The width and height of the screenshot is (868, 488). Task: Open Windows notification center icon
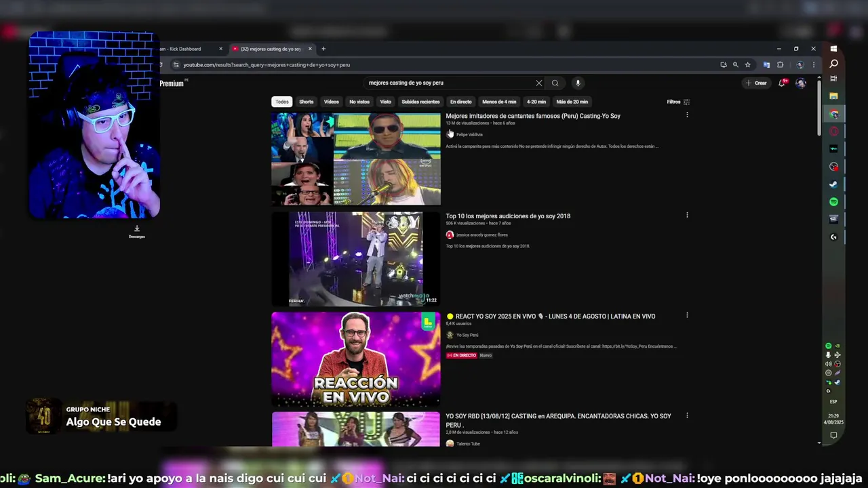833,435
